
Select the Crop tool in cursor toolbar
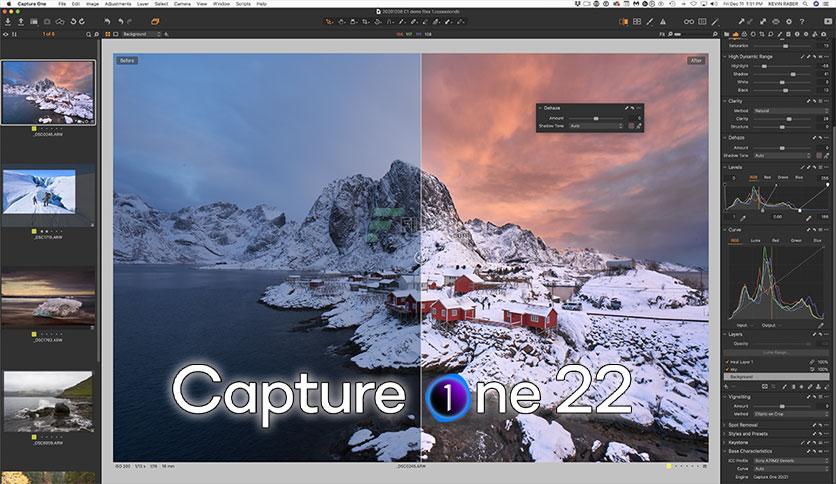coord(366,22)
